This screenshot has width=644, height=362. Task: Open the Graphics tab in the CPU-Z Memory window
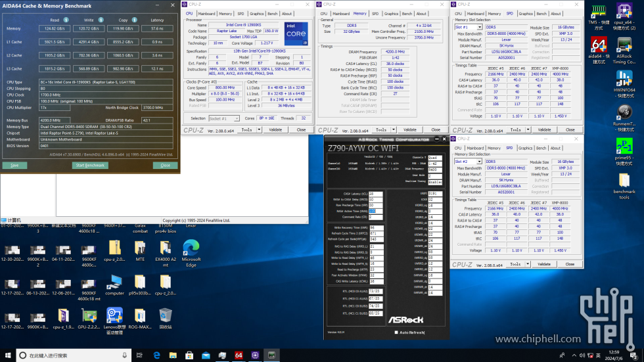pos(391,14)
